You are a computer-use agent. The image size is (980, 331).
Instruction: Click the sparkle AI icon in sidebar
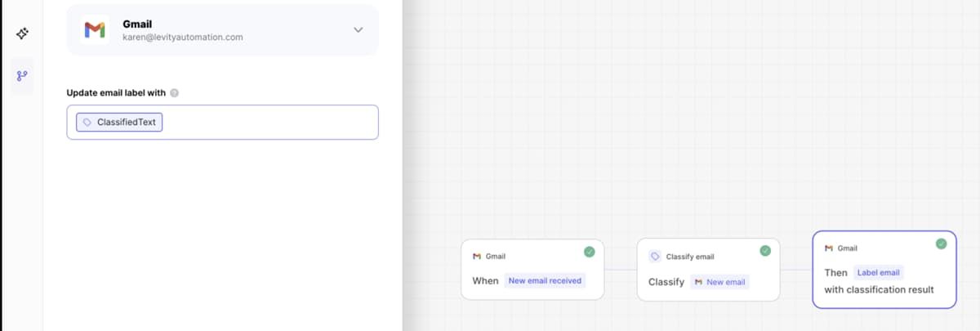21,33
